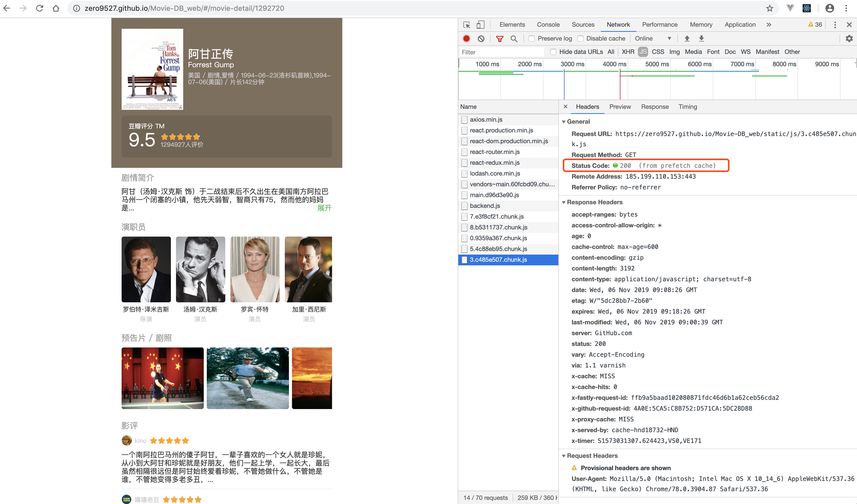Show more DevTools tabs via chevron
This screenshot has height=504, width=857.
click(x=769, y=25)
